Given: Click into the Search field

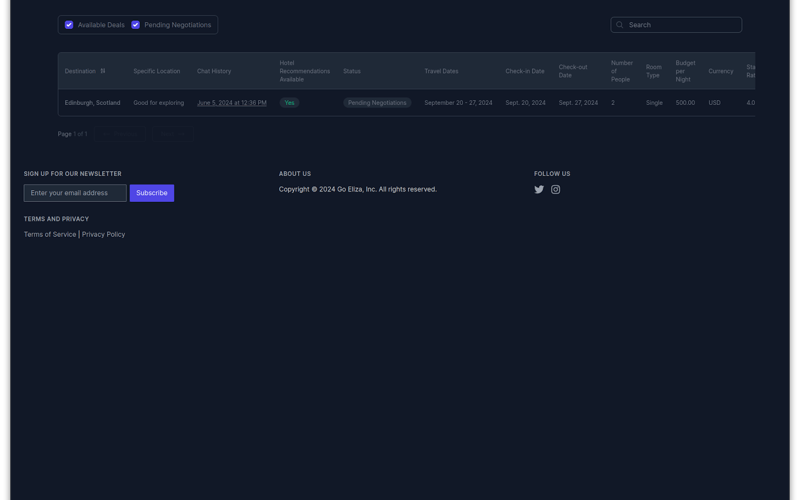Looking at the screenshot, I should pos(676,25).
